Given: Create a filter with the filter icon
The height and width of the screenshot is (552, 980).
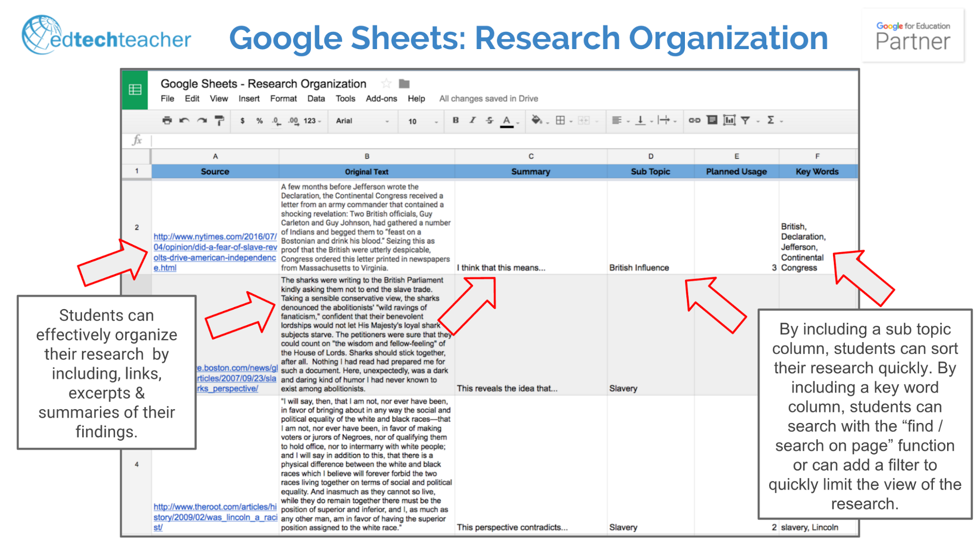Looking at the screenshot, I should (x=746, y=121).
